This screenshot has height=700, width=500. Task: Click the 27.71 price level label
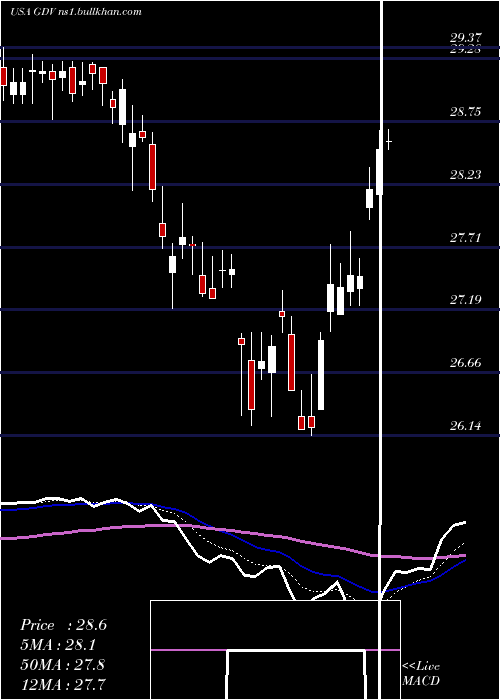click(x=465, y=238)
